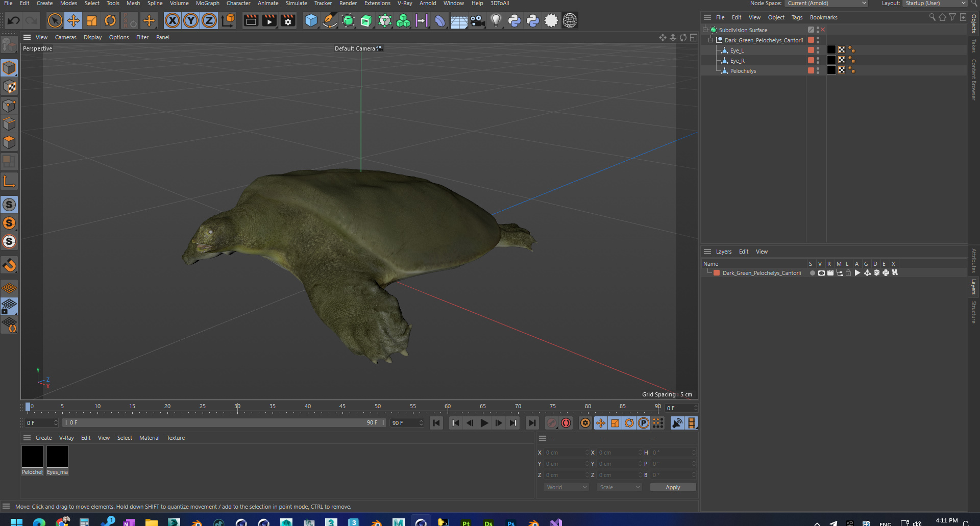Select the Pelochel material thumbnail

[32, 457]
